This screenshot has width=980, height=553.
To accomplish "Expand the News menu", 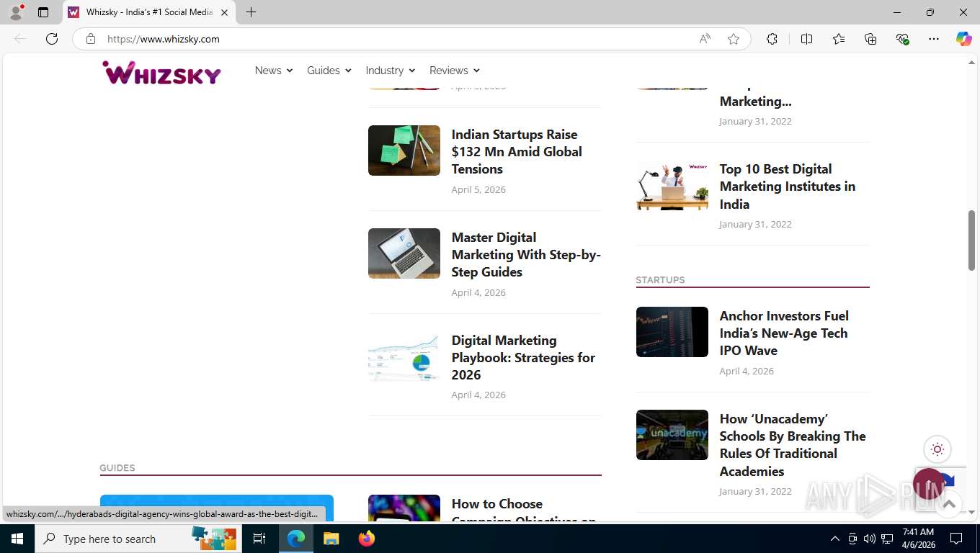I will pyautogui.click(x=274, y=71).
